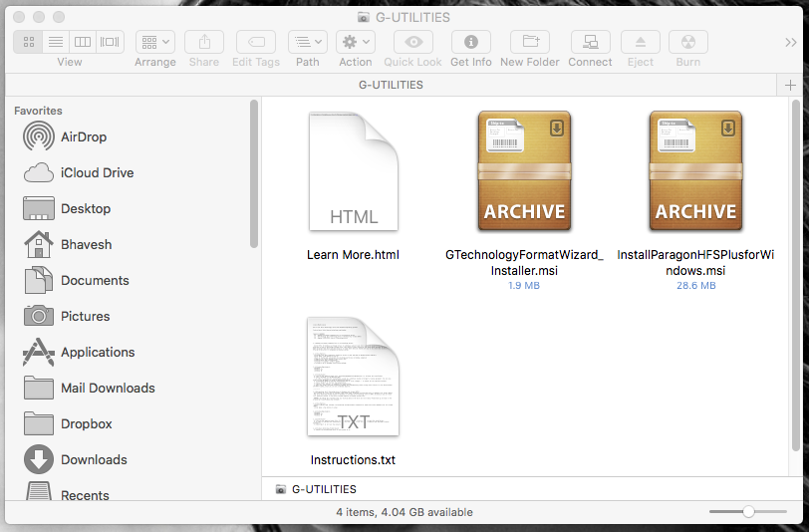Open the Path dropdown

(308, 42)
